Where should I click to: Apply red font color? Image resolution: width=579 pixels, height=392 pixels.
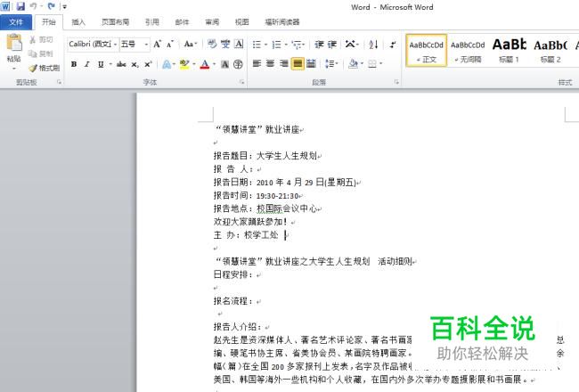[x=205, y=64]
